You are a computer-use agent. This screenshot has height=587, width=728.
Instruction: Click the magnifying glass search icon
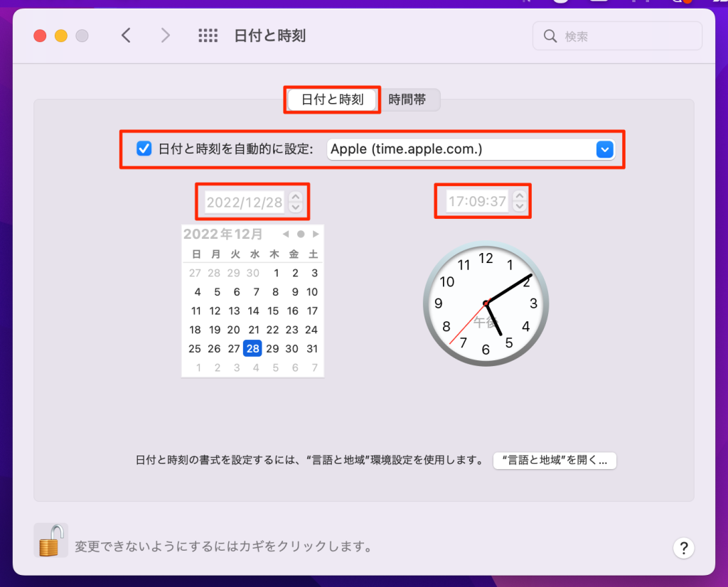pos(550,36)
